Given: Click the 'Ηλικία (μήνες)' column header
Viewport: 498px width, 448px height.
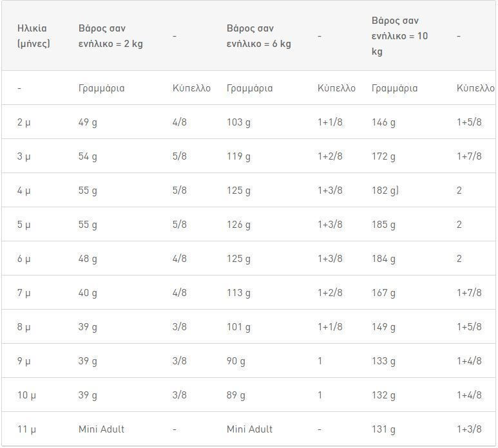Looking at the screenshot, I should pyautogui.click(x=34, y=36).
